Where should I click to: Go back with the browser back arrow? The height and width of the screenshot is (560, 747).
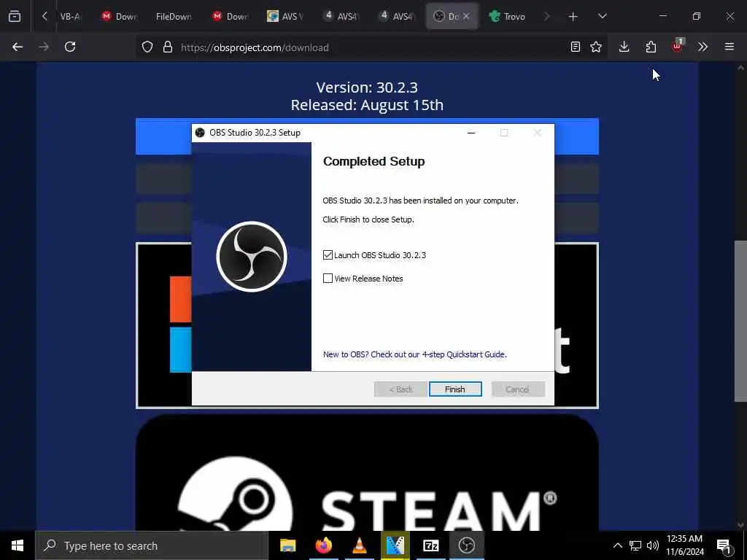point(18,47)
